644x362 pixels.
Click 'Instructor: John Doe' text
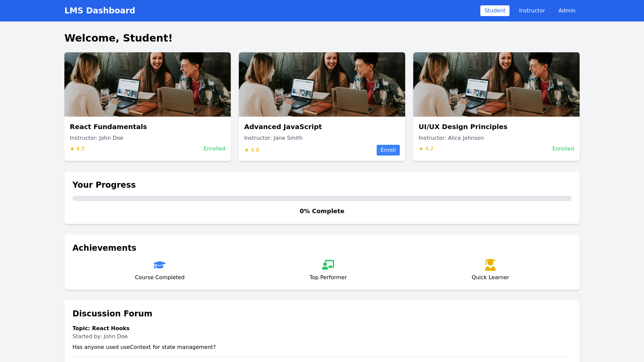click(96, 138)
